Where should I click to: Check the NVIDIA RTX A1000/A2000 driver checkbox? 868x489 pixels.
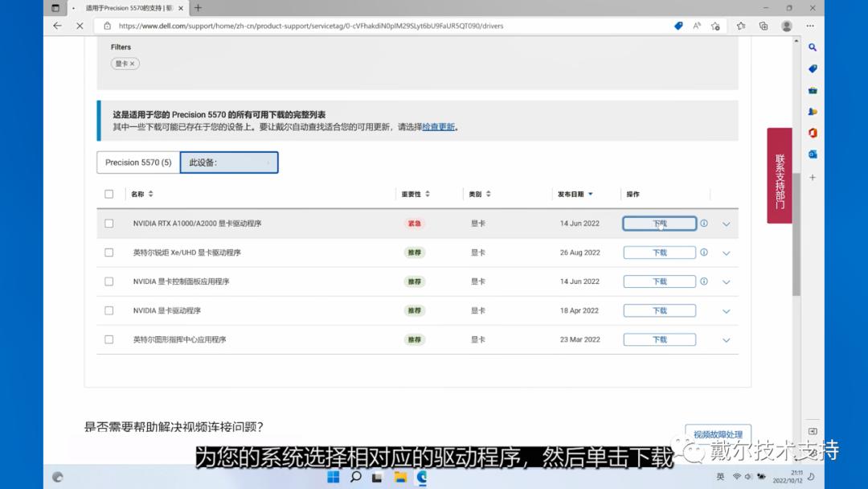tap(109, 223)
